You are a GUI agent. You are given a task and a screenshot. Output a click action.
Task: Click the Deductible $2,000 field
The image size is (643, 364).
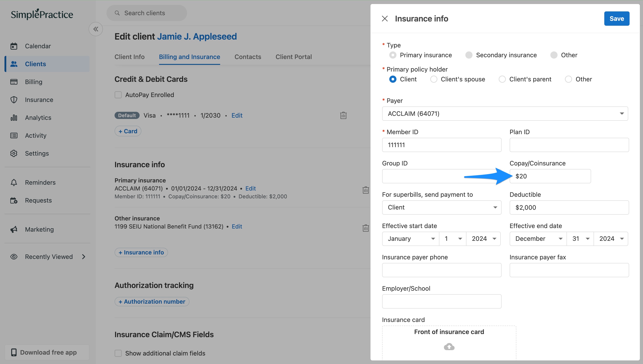(x=569, y=207)
